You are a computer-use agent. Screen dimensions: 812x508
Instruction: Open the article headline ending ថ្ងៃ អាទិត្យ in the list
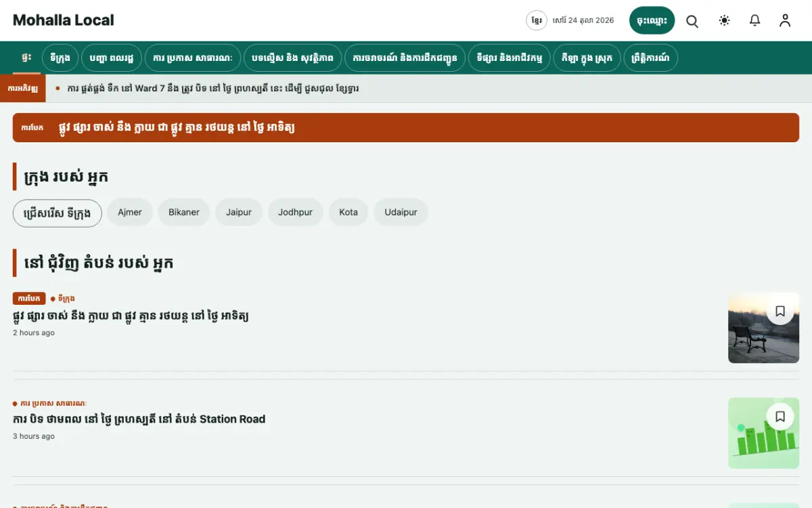(x=131, y=316)
